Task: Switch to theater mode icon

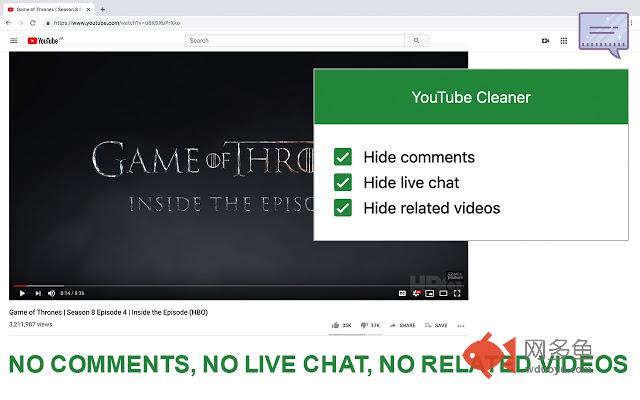Action: [443, 293]
